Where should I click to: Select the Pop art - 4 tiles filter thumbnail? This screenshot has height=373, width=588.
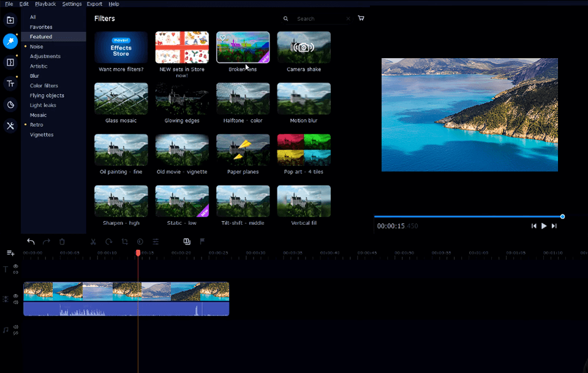pyautogui.click(x=304, y=150)
